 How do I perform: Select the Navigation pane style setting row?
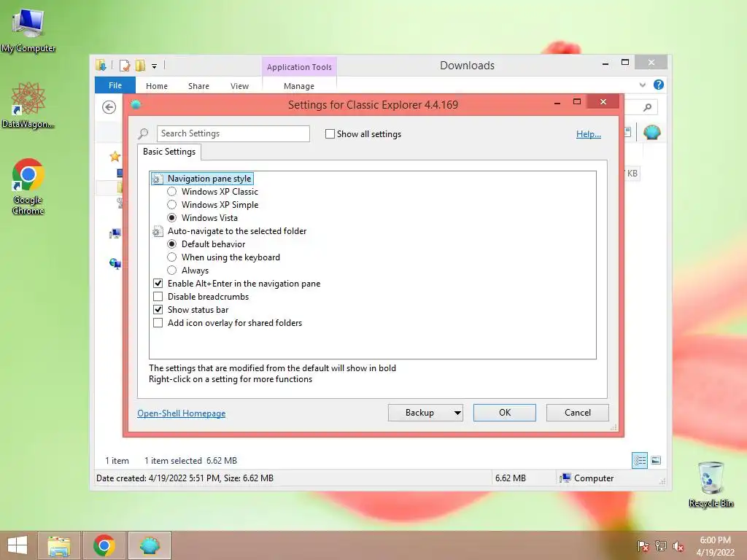tap(203, 179)
